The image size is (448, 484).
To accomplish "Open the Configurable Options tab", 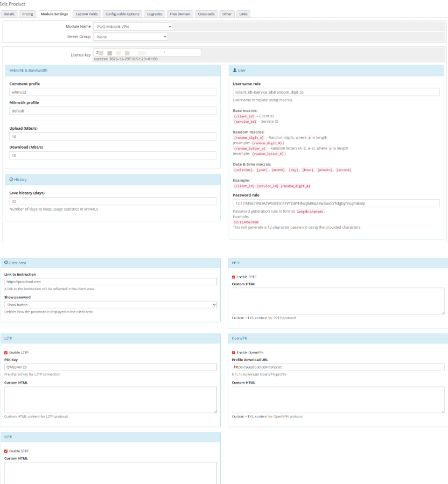I will pyautogui.click(x=122, y=13).
